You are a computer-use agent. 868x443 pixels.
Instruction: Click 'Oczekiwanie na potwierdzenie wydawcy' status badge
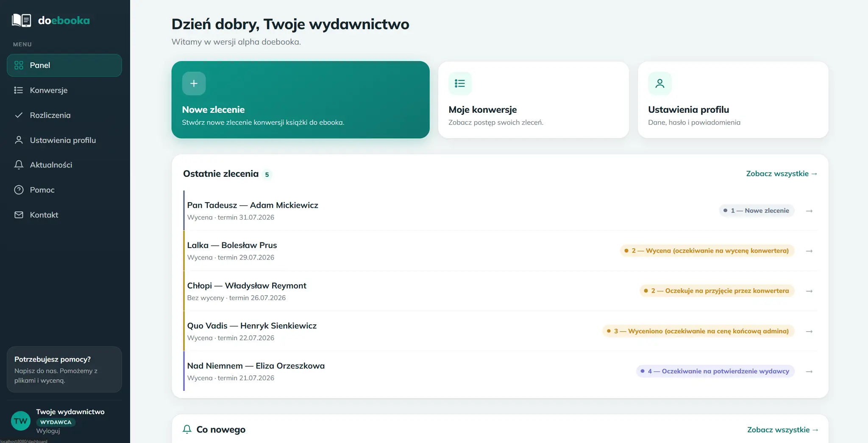715,371
